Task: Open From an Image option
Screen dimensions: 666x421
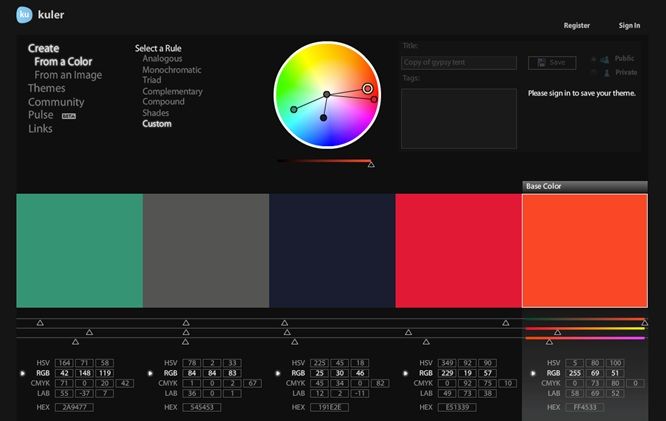Action: [x=68, y=75]
